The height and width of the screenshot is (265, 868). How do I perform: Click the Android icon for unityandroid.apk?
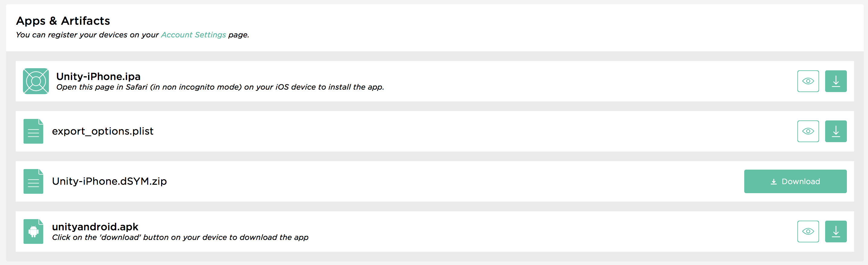pyautogui.click(x=34, y=231)
